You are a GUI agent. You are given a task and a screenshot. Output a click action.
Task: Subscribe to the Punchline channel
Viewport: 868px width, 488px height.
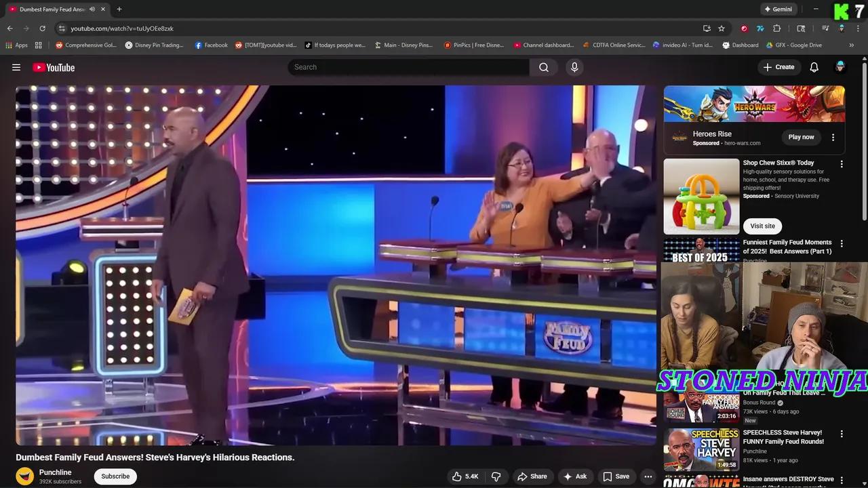(x=115, y=476)
